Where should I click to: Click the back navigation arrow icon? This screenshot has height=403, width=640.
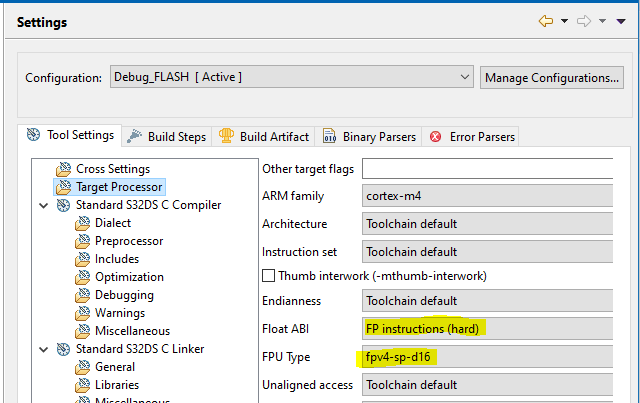coord(545,21)
